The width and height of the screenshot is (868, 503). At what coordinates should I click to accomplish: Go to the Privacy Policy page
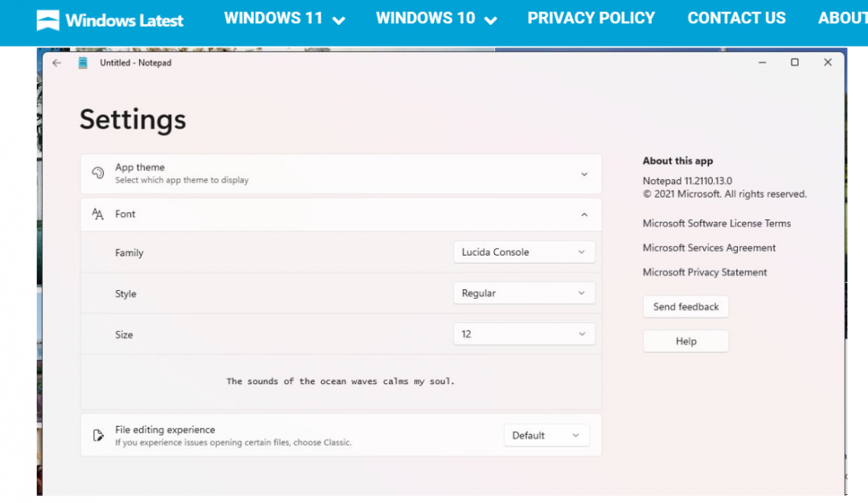tap(591, 18)
